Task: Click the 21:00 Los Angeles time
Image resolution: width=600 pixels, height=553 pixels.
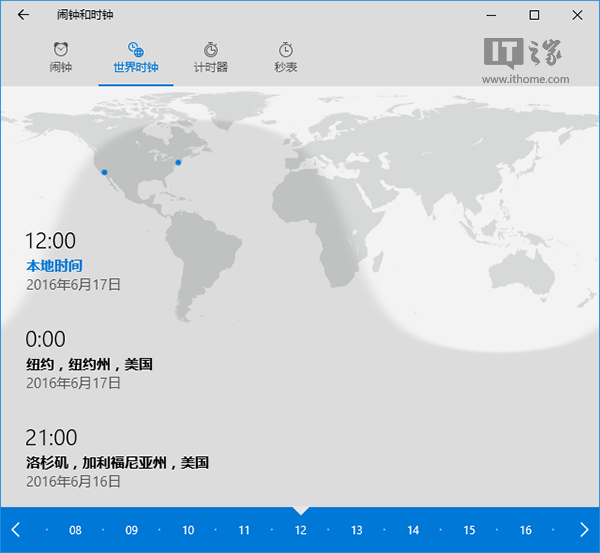Action: [51, 437]
